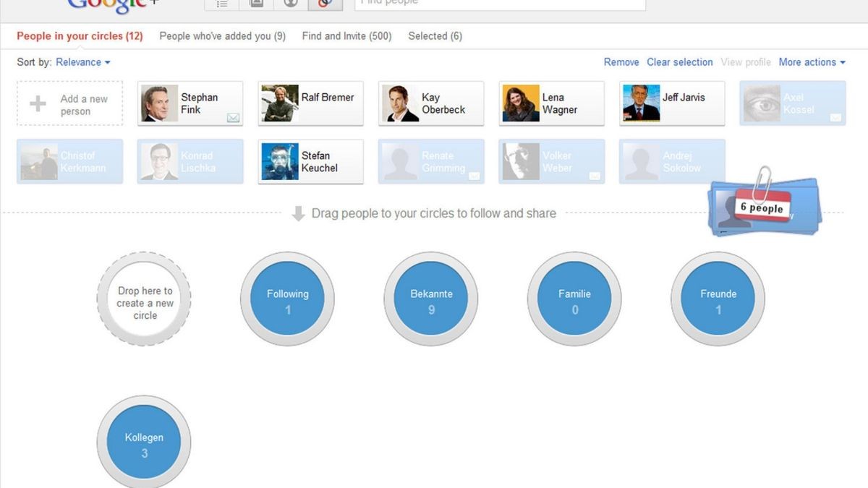Viewport: 868px width, 488px height.
Task: Click the Profile icon in top toolbar
Action: (x=291, y=4)
